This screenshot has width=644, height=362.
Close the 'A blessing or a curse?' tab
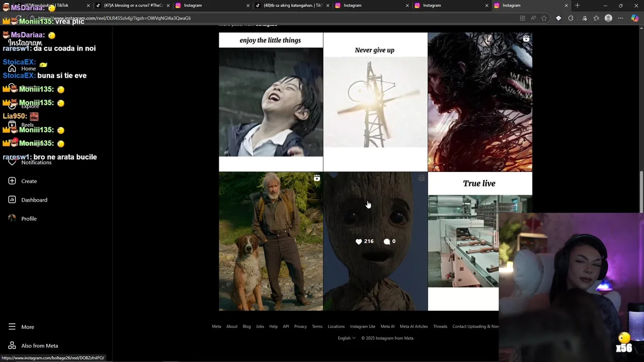pos(168,6)
